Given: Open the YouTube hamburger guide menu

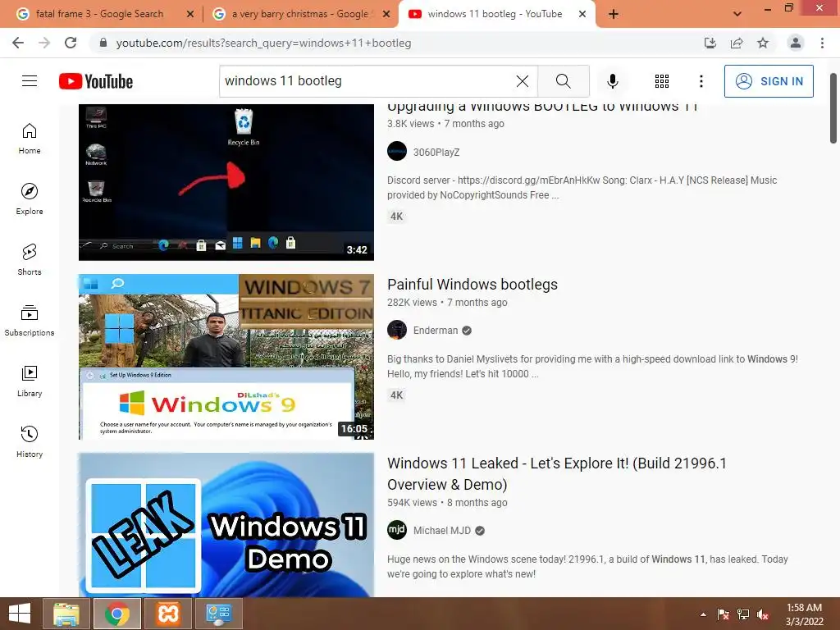Looking at the screenshot, I should 30,81.
